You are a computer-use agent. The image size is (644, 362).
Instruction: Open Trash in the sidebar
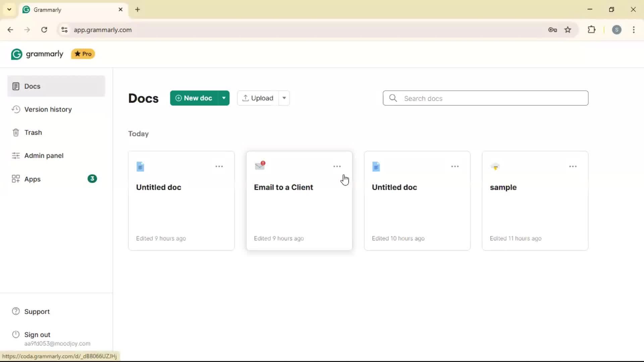click(33, 133)
